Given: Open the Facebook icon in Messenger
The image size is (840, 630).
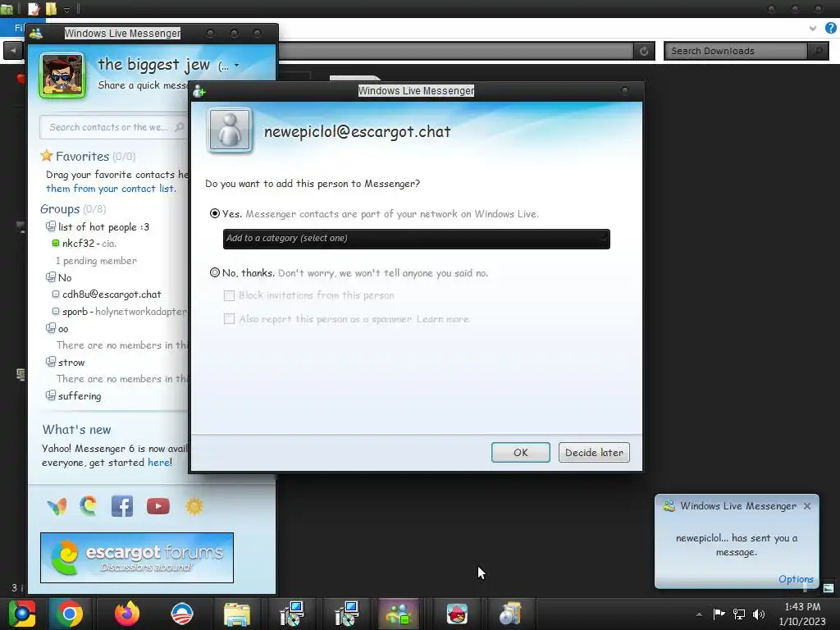Looking at the screenshot, I should coord(122,506).
